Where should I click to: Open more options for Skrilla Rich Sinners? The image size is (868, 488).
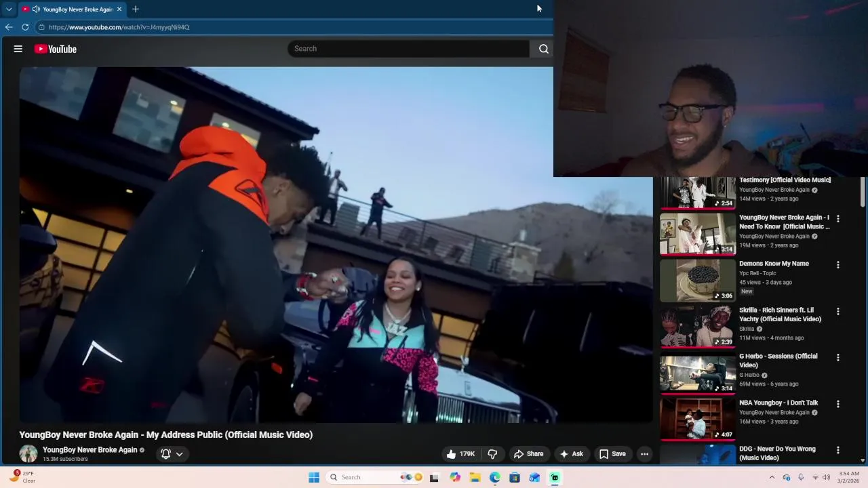[838, 311]
